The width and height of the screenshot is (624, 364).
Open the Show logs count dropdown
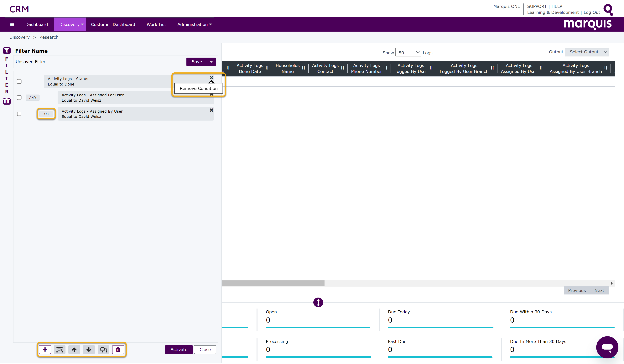(408, 52)
